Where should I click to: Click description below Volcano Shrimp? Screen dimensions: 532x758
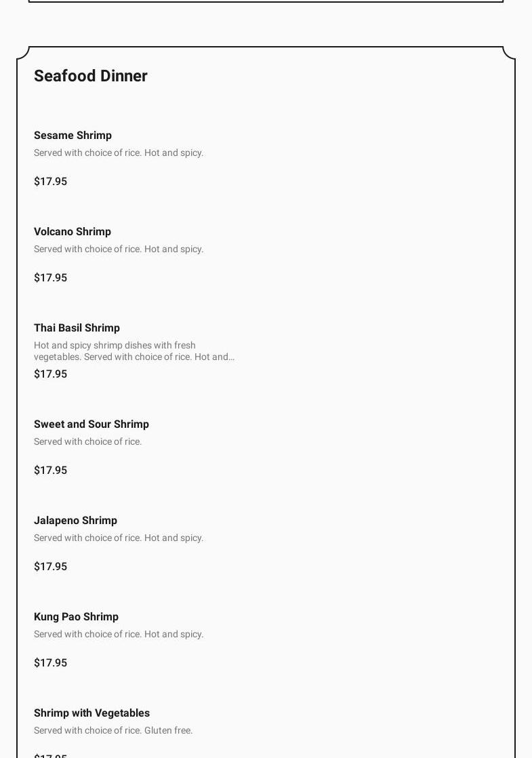(119, 250)
